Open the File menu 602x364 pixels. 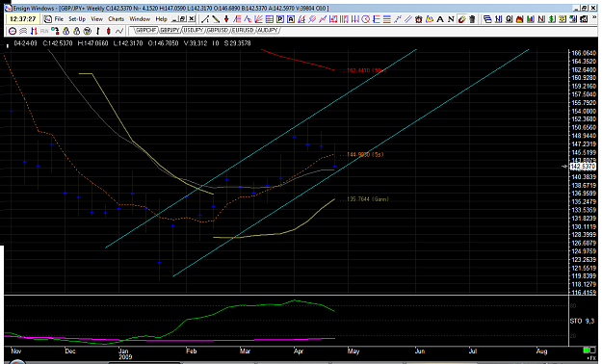click(59, 19)
